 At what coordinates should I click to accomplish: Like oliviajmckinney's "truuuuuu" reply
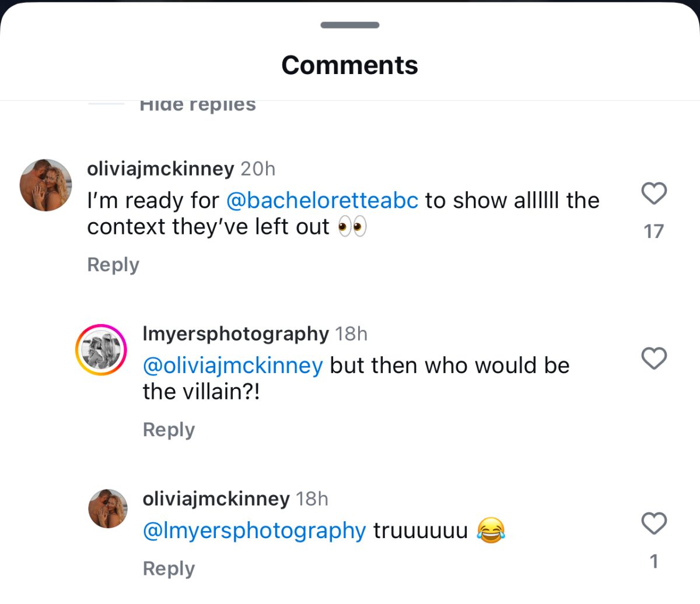pyautogui.click(x=653, y=524)
